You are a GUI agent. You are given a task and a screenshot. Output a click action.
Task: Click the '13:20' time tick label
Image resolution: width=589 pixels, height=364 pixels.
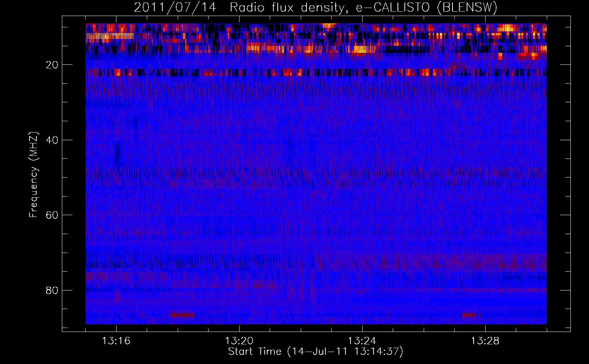(x=239, y=341)
